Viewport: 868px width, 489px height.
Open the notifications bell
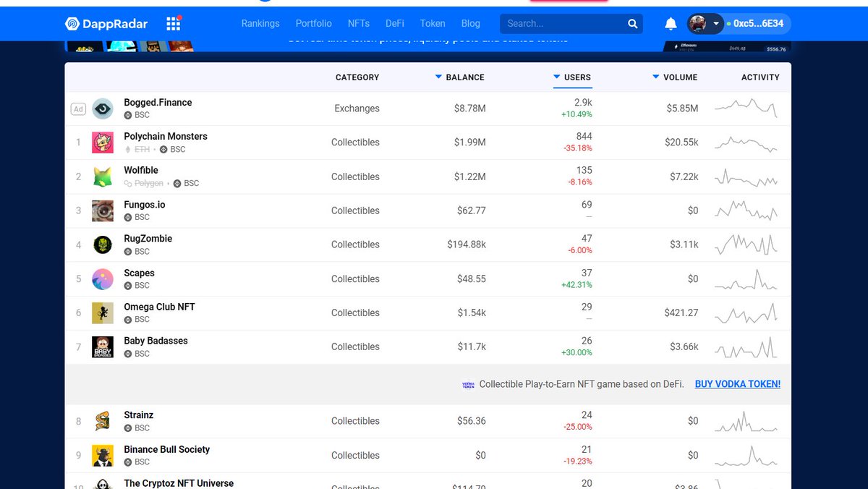point(671,24)
